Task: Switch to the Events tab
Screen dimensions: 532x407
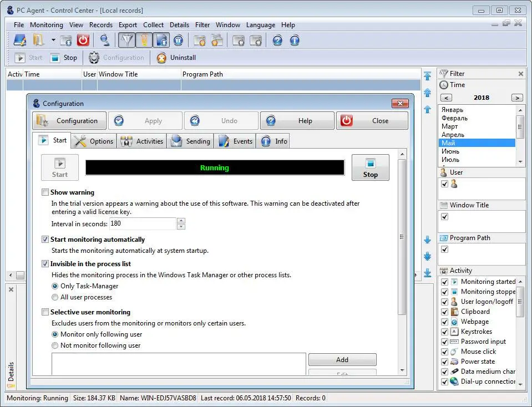Action: [x=235, y=141]
